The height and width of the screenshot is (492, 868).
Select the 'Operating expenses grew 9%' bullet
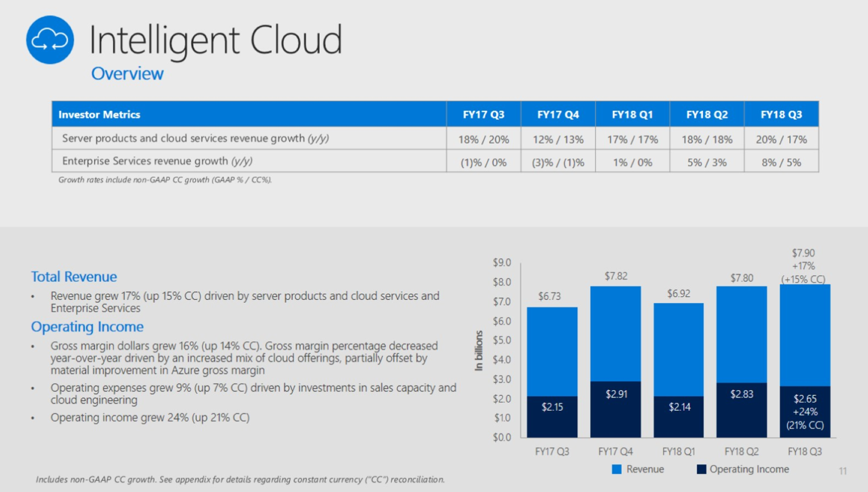pyautogui.click(x=253, y=394)
